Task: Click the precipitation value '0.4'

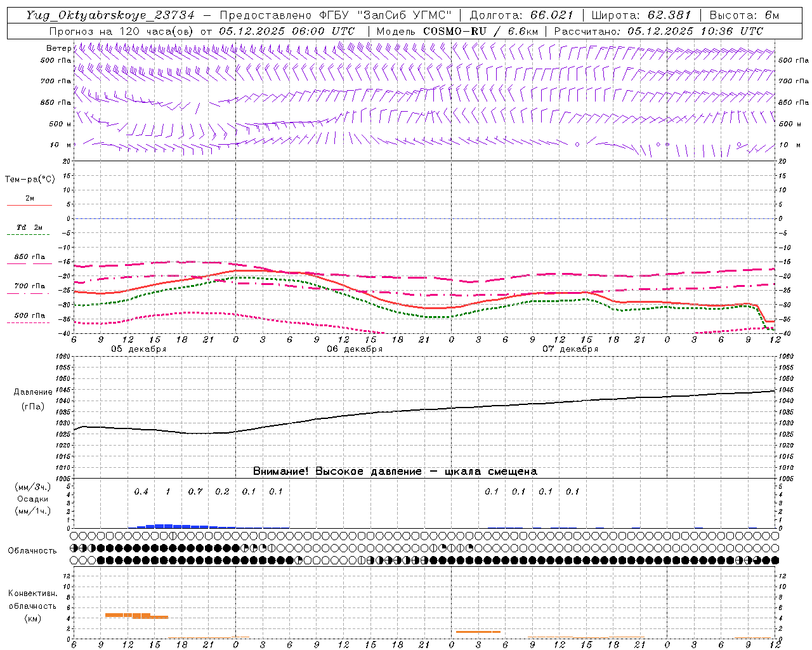Action: click(141, 491)
